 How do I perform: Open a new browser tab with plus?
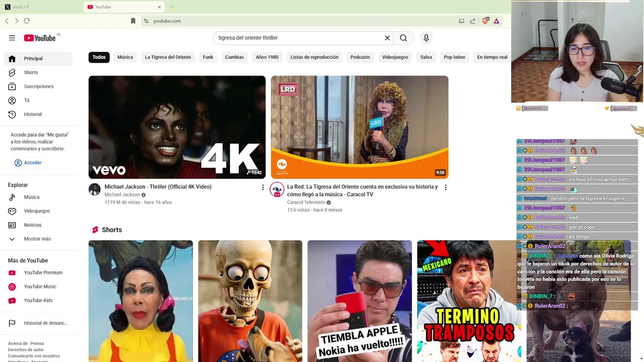(x=172, y=7)
